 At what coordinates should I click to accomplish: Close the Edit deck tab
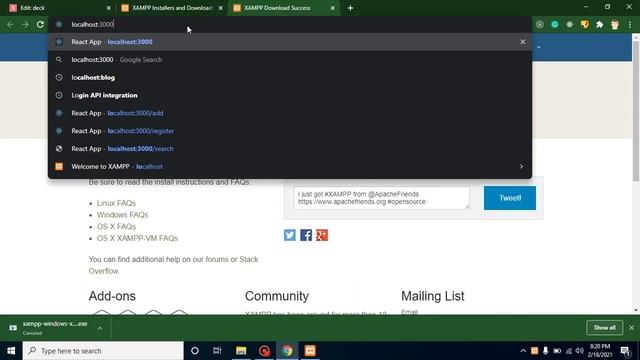[108, 8]
